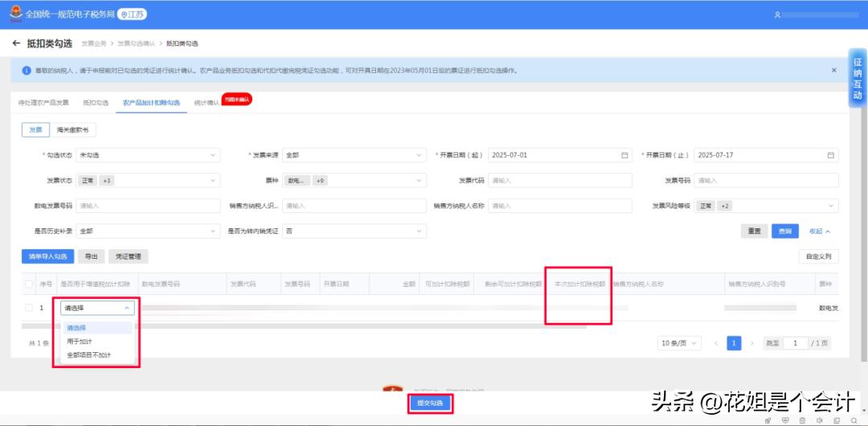868x426 pixels.
Task: Choose 全部项目不加计 in the dropdown list
Action: pos(97,355)
